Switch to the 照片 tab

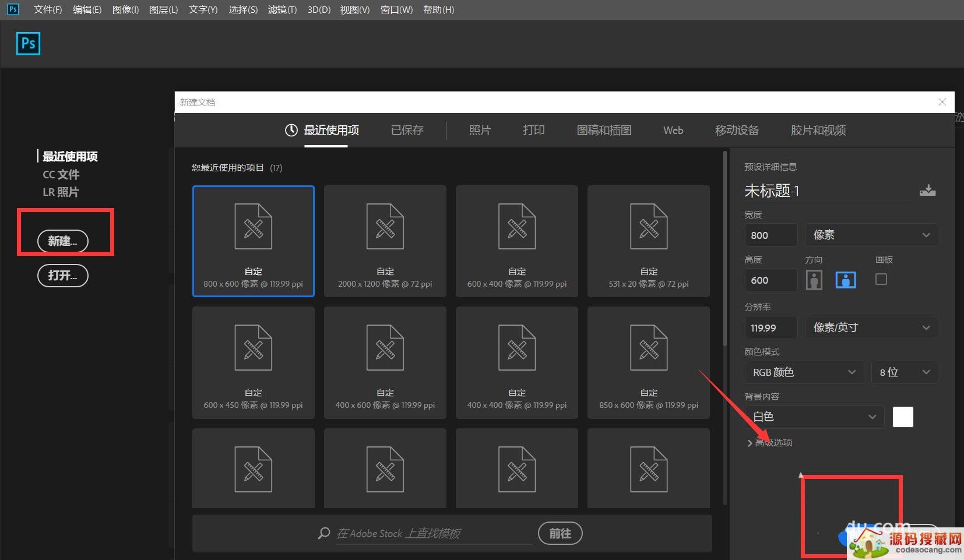[480, 131]
